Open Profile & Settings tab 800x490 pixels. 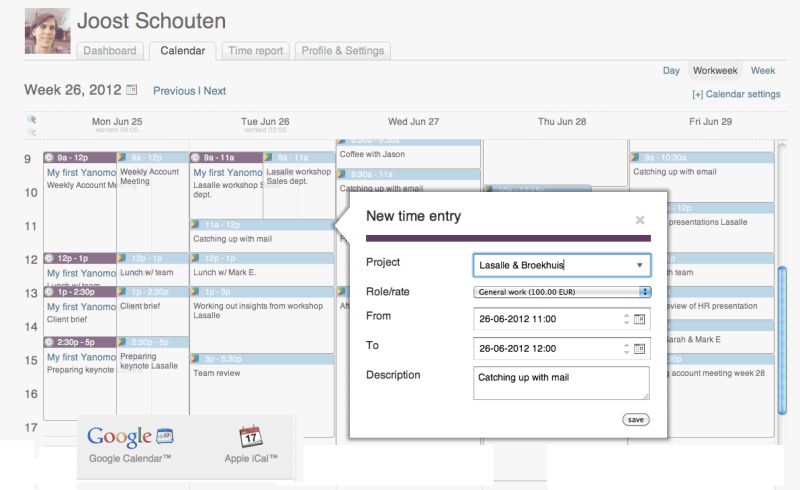tap(342, 51)
